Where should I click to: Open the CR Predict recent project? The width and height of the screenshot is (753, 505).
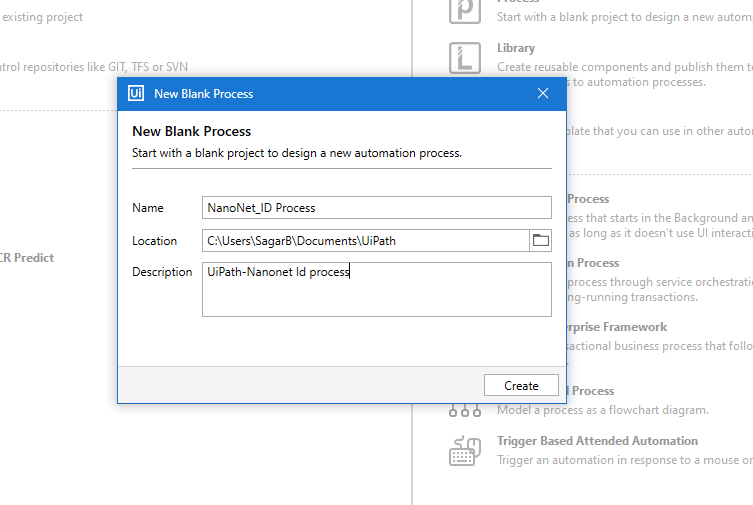(x=27, y=258)
